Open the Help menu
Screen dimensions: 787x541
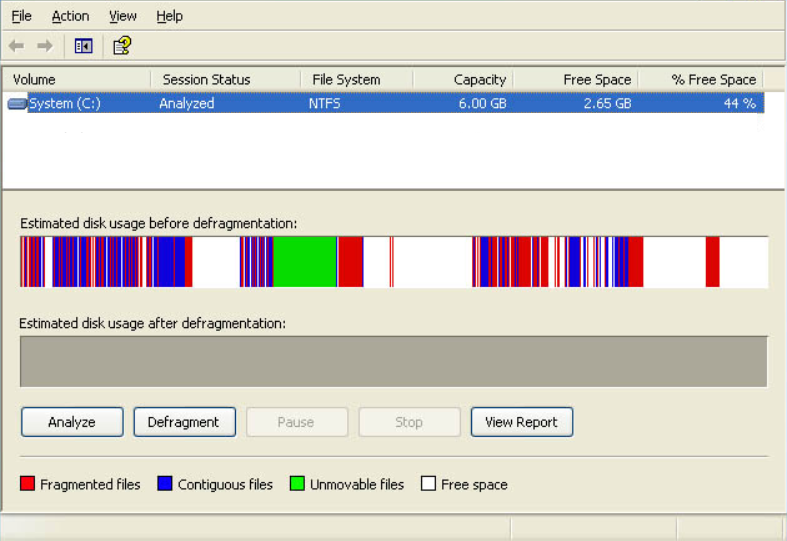point(169,16)
